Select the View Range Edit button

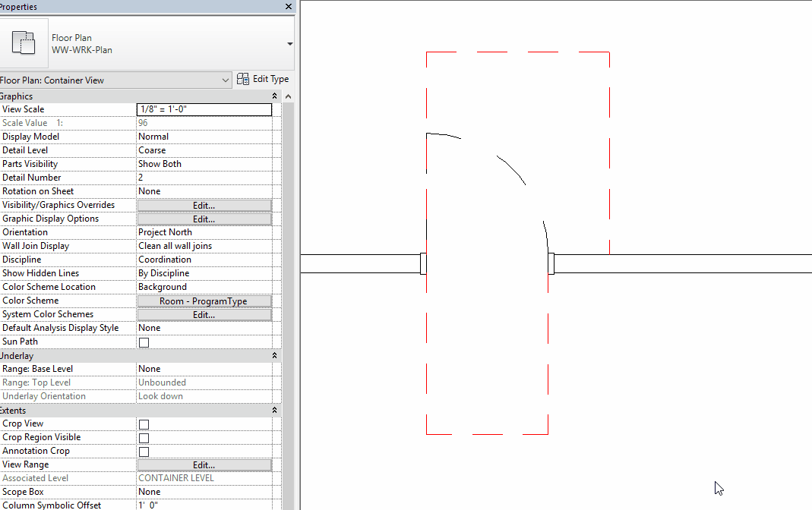(x=204, y=464)
